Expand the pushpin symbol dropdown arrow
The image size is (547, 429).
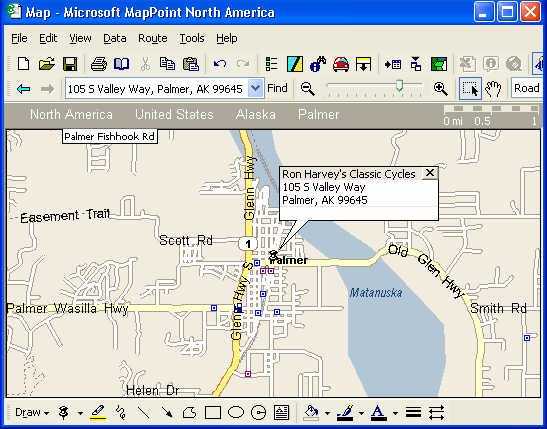click(x=80, y=413)
